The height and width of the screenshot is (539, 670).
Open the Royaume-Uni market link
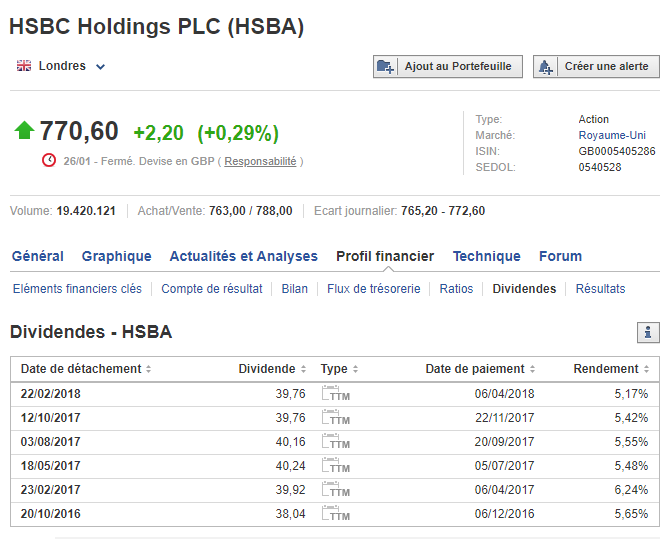click(x=612, y=135)
